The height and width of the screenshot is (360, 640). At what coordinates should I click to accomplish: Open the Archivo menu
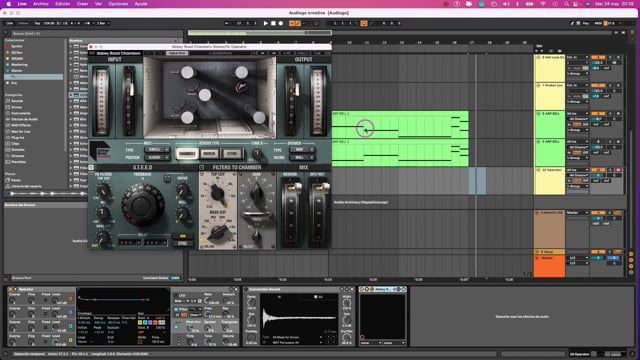(40, 4)
